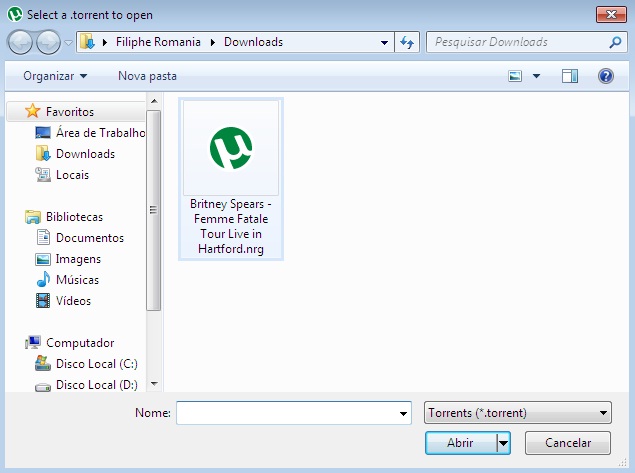Click the Músicas note icon
This screenshot has width=635, height=473.
coord(43,279)
